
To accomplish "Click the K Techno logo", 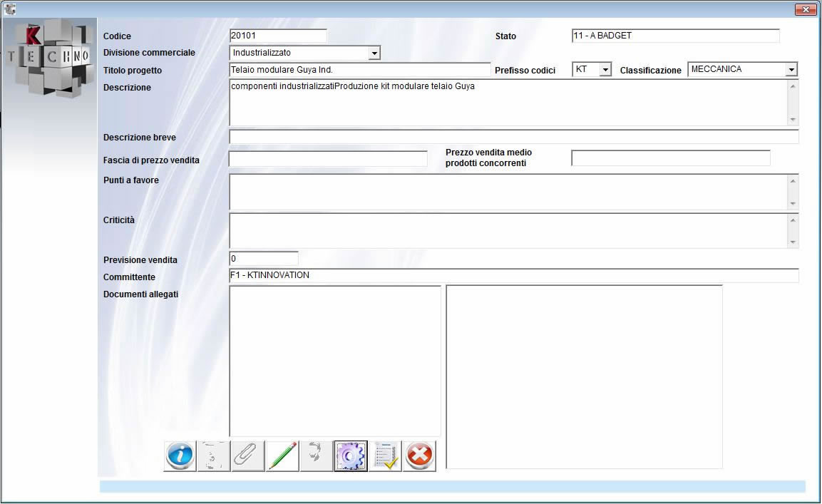I will tap(50, 58).
